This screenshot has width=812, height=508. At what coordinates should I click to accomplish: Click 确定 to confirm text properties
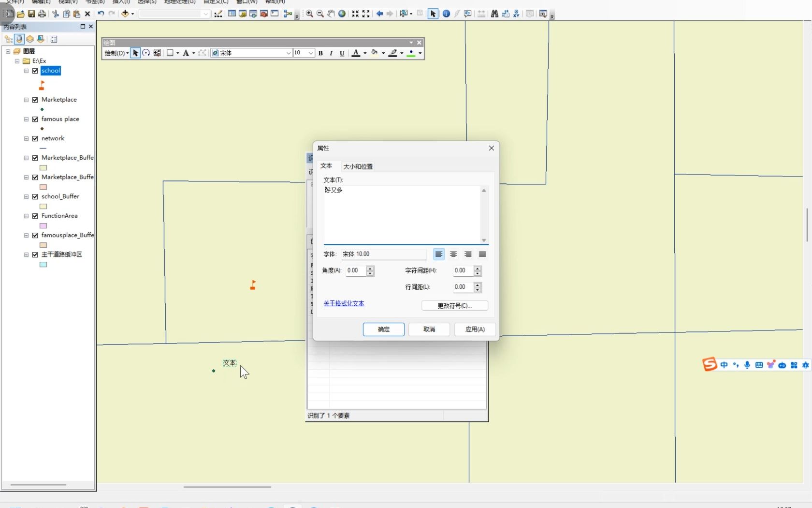[384, 329]
